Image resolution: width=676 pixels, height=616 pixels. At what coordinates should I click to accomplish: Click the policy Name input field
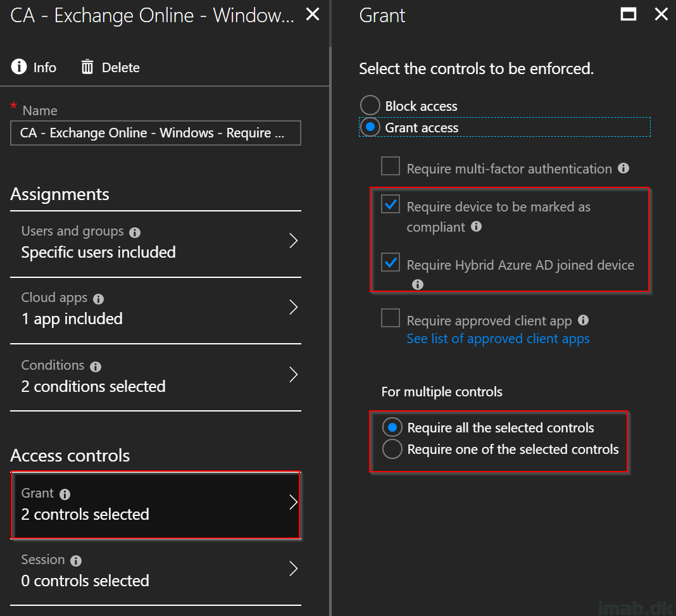156,133
